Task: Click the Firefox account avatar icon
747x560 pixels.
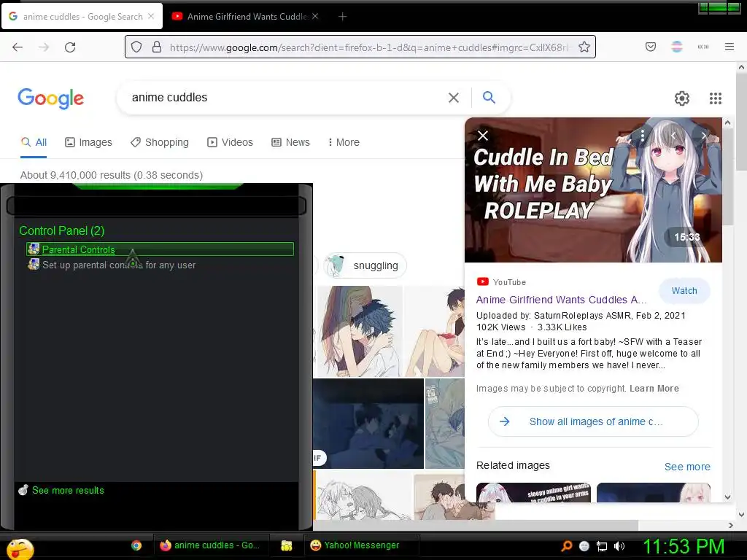Action: click(x=676, y=47)
